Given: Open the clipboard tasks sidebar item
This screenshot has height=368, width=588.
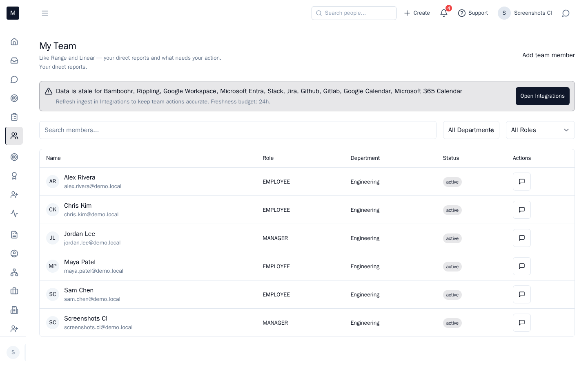Looking at the screenshot, I should coord(14,117).
